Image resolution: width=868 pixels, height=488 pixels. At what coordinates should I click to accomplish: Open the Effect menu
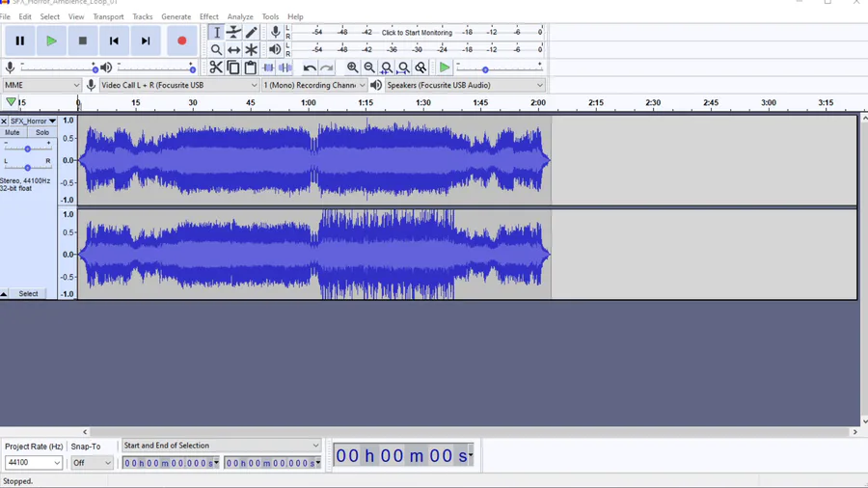(208, 16)
